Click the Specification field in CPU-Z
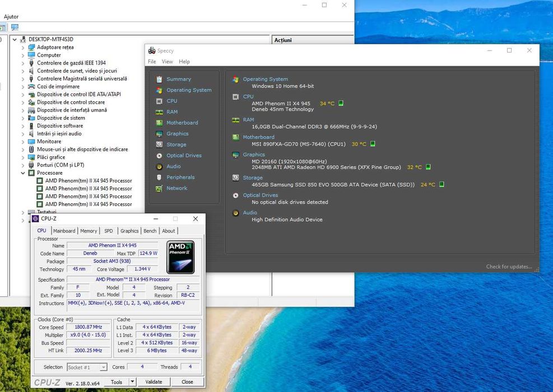This screenshot has width=553, height=392. (x=133, y=279)
